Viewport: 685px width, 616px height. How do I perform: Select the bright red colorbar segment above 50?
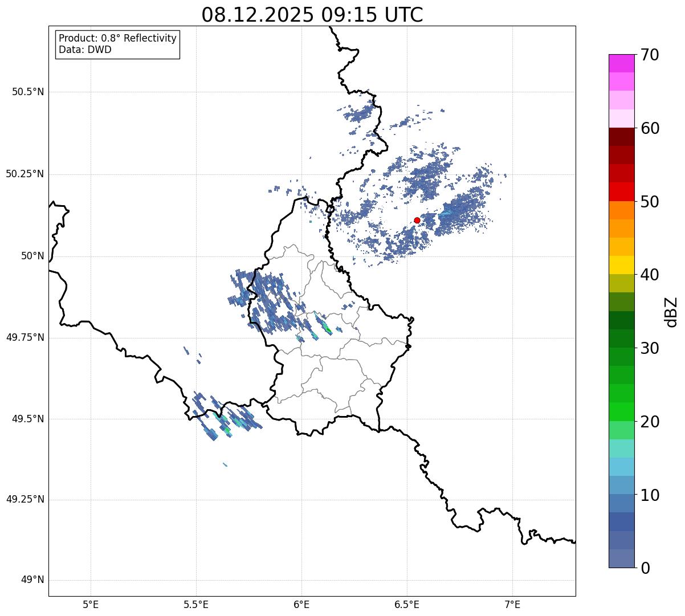[621, 192]
